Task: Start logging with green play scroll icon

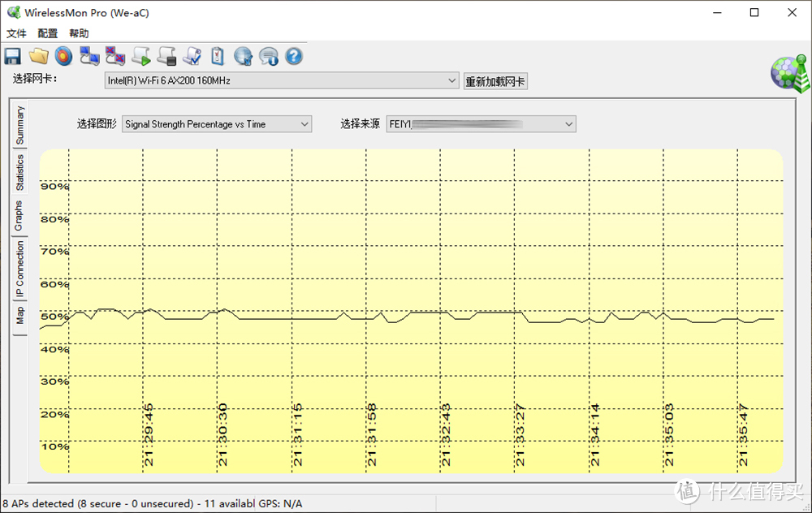Action: (x=141, y=56)
